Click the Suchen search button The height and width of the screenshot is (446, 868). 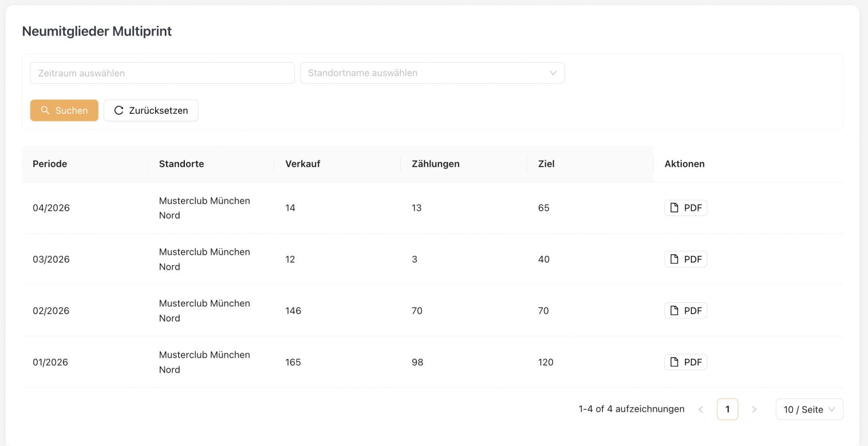64,111
